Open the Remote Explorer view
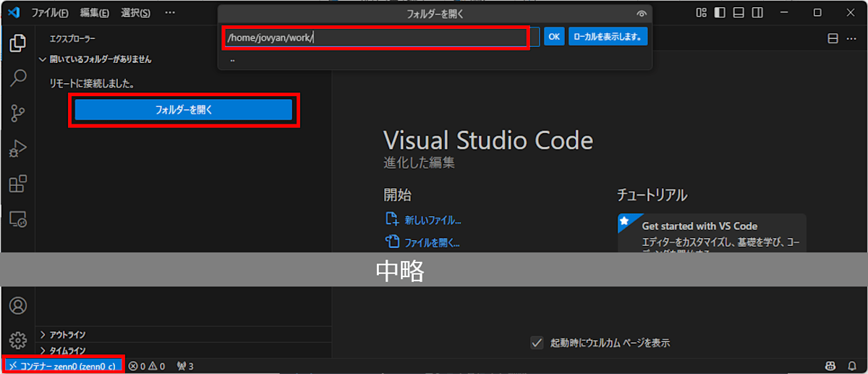This screenshot has height=374, width=868. [x=17, y=219]
